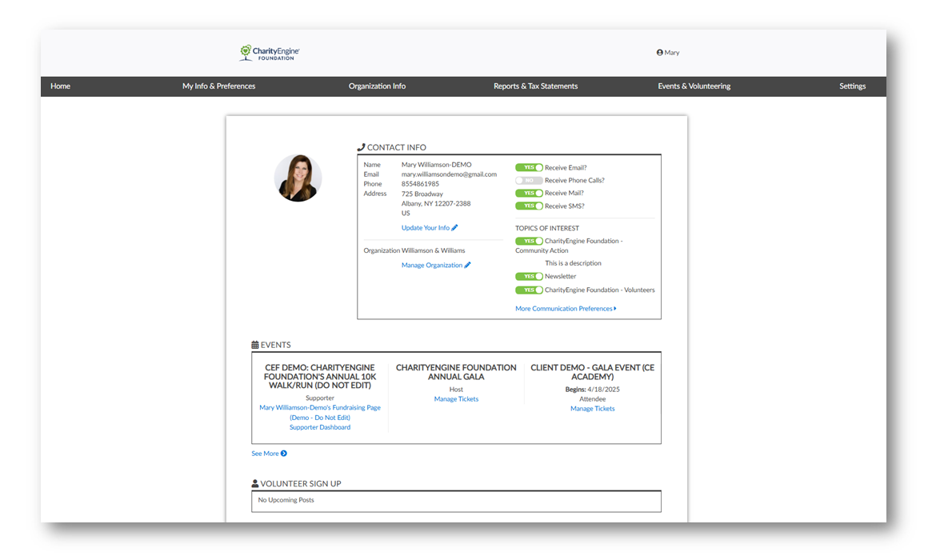Viewport: 932px width, 560px height.
Task: Open the My Info & Preferences menu
Action: [x=218, y=86]
